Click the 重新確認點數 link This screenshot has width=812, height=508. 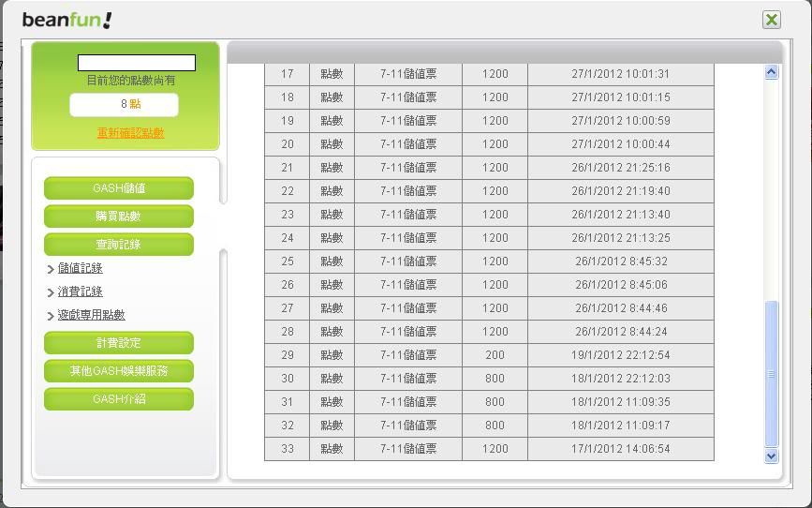point(130,133)
